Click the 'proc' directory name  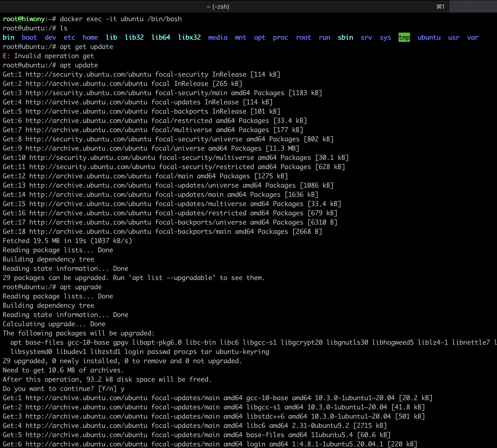click(x=281, y=38)
